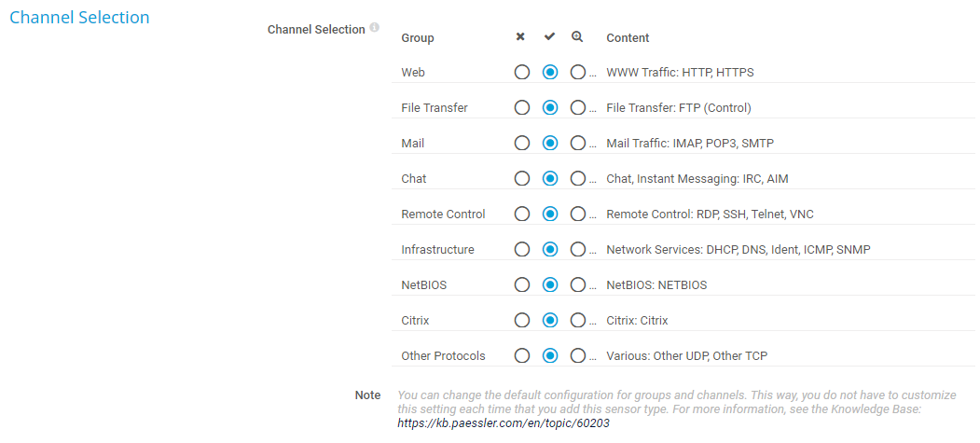The image size is (980, 443).
Task: Click the magnifier detail column header icon
Action: (x=577, y=37)
